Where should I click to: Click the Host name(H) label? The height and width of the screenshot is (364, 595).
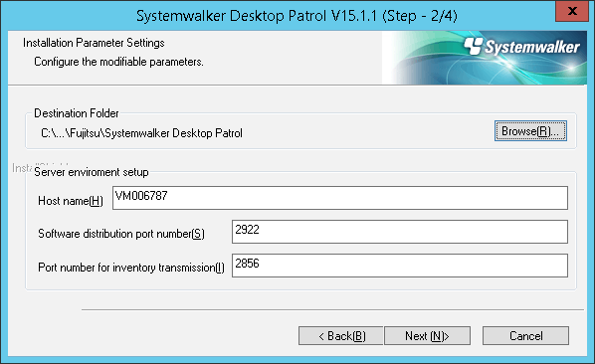point(71,201)
